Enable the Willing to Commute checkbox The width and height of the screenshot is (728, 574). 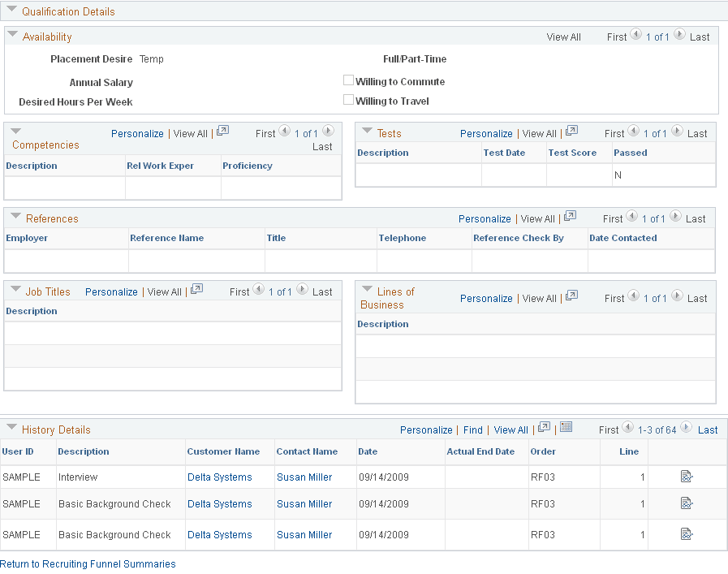click(348, 80)
